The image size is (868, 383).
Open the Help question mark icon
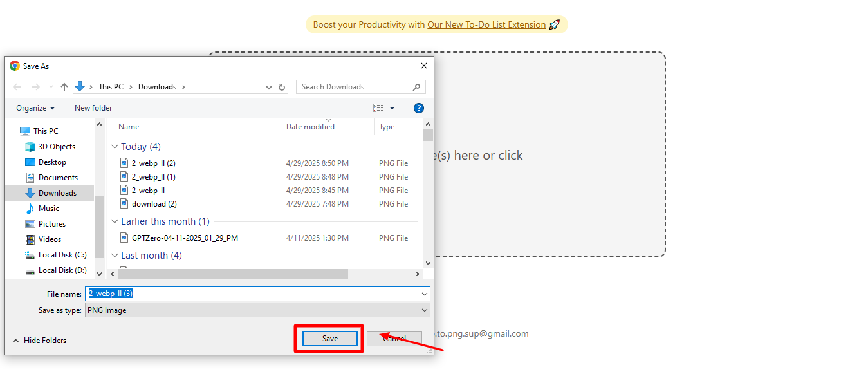click(419, 107)
